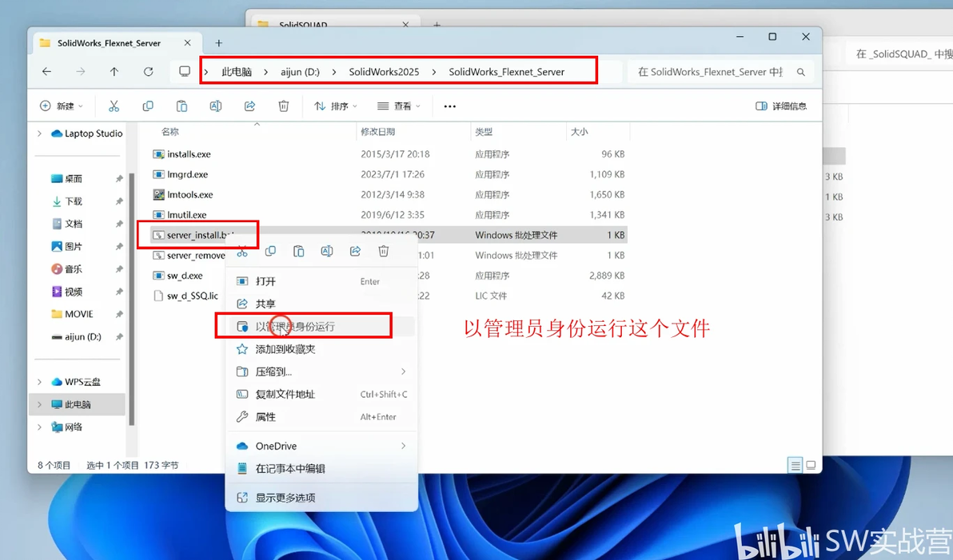Open the three-dots more options menu
The height and width of the screenshot is (560, 953).
pos(450,106)
